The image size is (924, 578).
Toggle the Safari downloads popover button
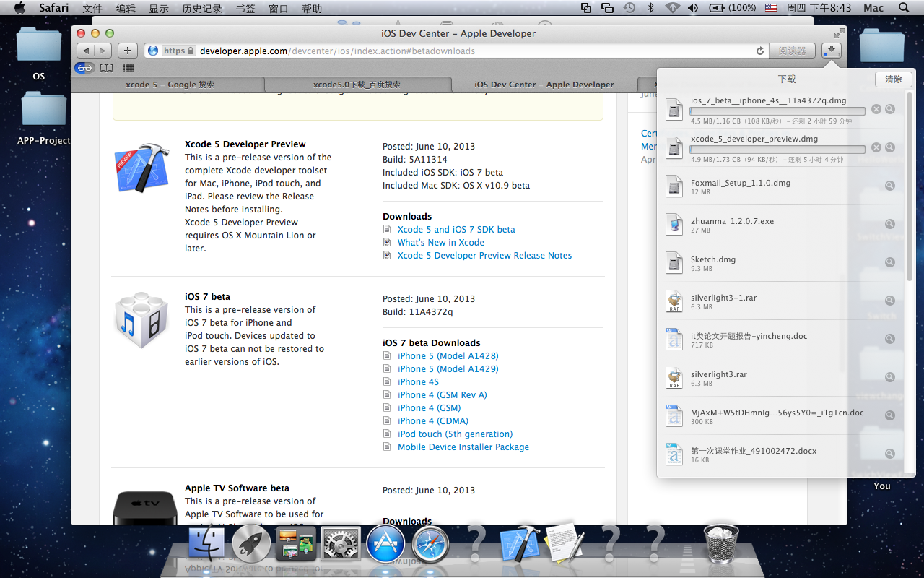[832, 51]
